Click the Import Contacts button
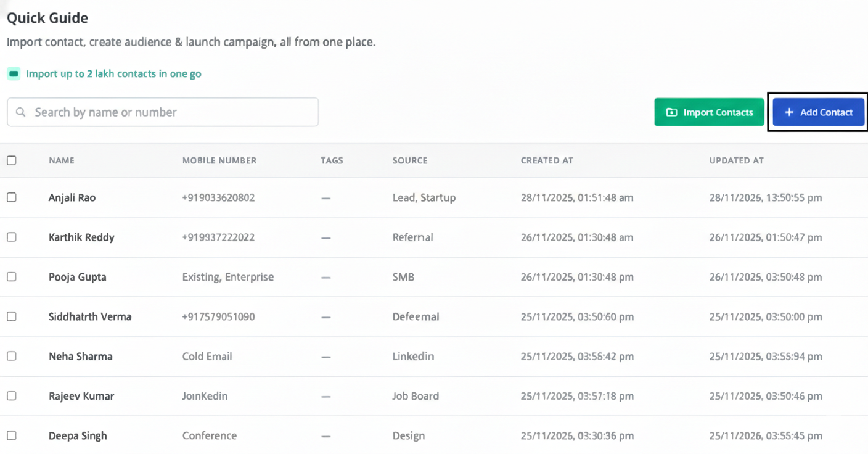 709,112
